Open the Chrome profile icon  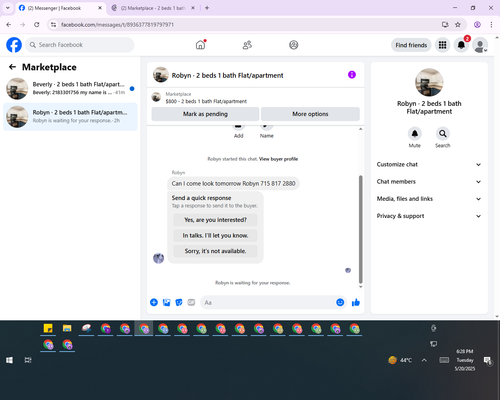(477, 25)
